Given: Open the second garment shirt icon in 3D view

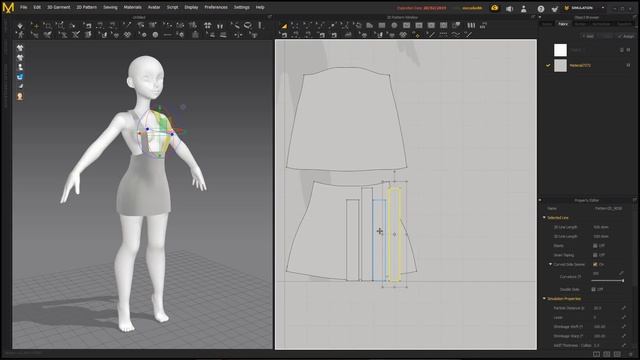Looking at the screenshot, I should pyautogui.click(x=20, y=58).
